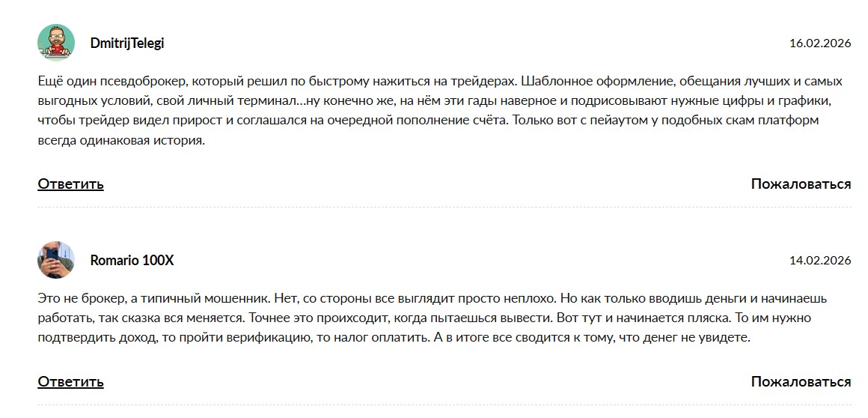Open Romario 100X's profile name
The height and width of the screenshot is (418, 868).
pos(132,261)
